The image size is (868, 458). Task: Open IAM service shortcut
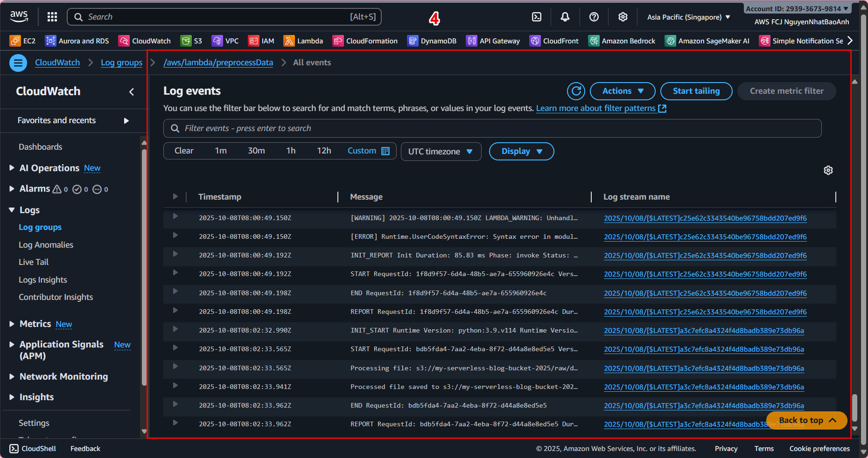tap(261, 41)
